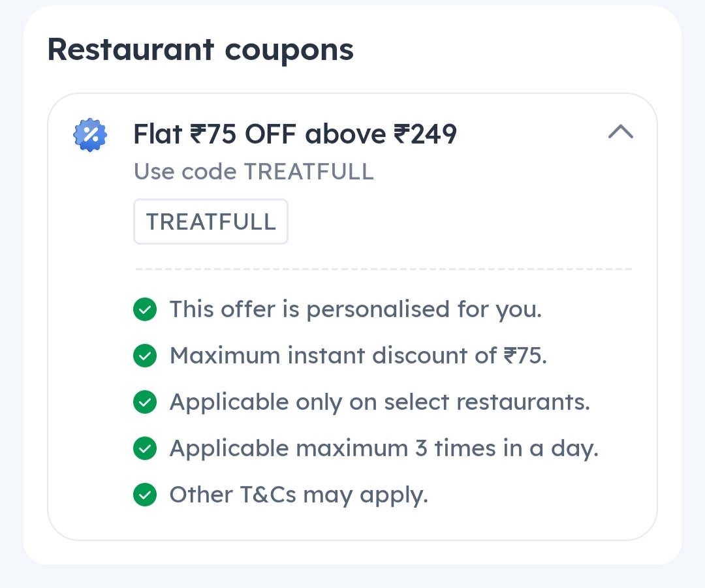The image size is (705, 588).
Task: Toggle the coupon details visibility chevron
Action: pyautogui.click(x=621, y=132)
